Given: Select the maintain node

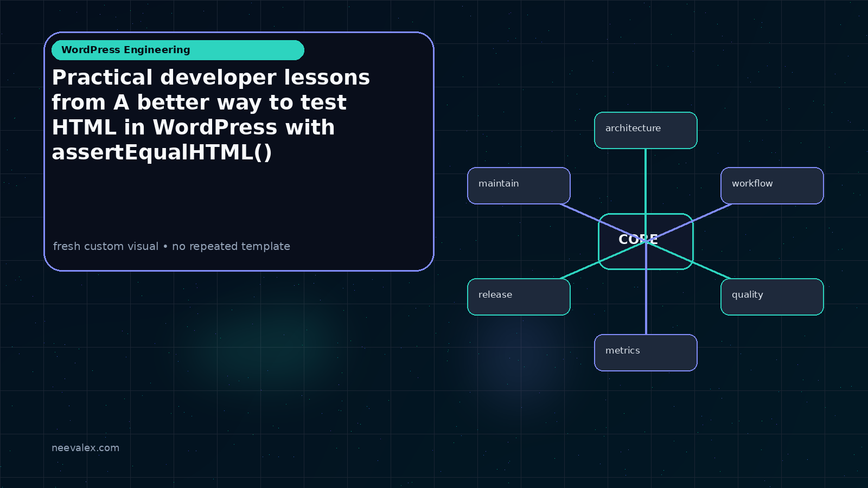Looking at the screenshot, I should 519,185.
